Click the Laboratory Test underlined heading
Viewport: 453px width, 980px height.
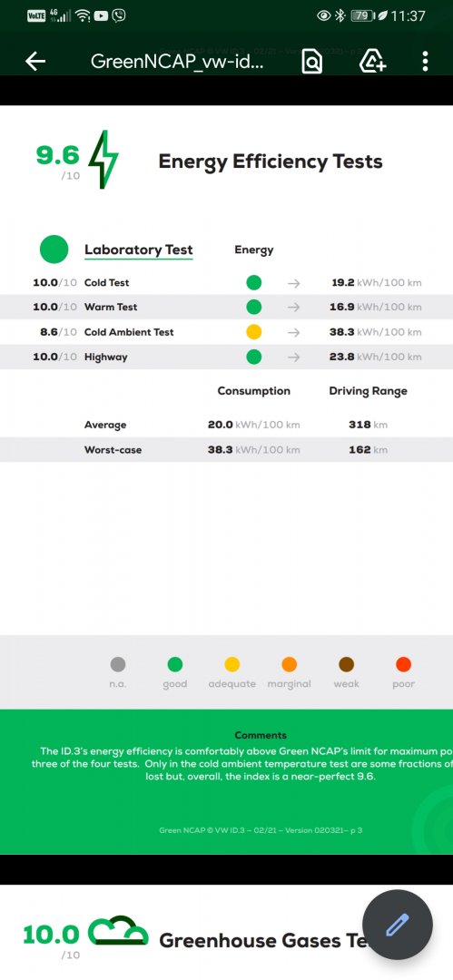[139, 250]
